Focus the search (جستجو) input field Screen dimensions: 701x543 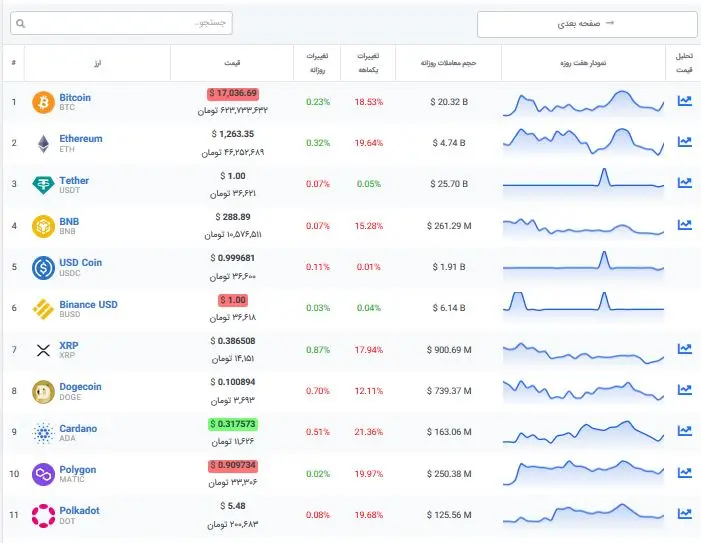coord(121,23)
